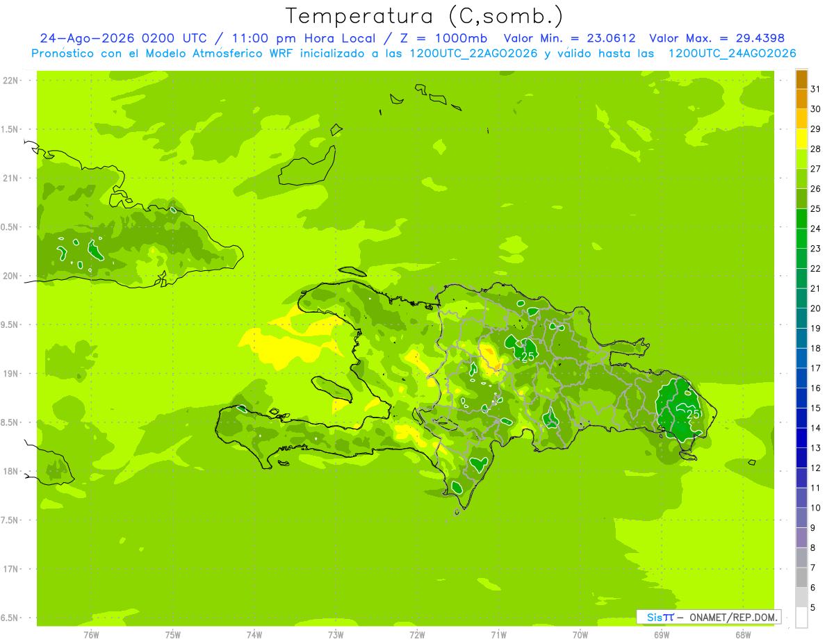Click the 70W longitude axis label
Screen dimensions: 834x644
coord(580,635)
